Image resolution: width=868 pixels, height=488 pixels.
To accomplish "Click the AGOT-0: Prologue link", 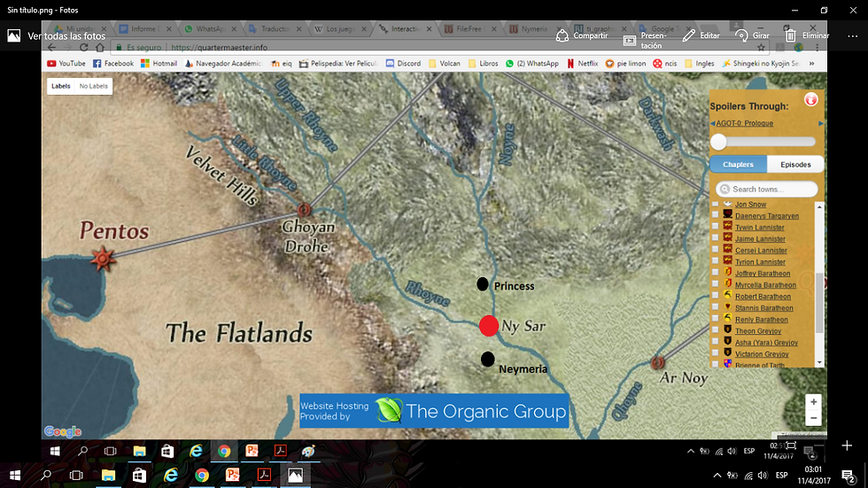I will (x=745, y=123).
